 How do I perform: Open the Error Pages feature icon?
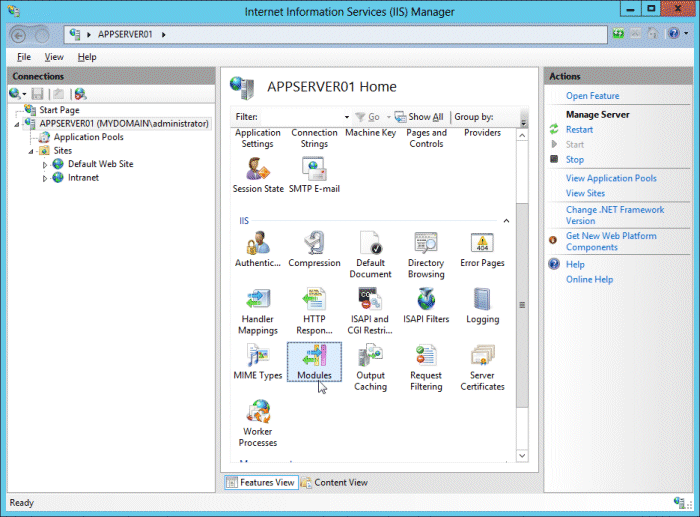(x=482, y=249)
